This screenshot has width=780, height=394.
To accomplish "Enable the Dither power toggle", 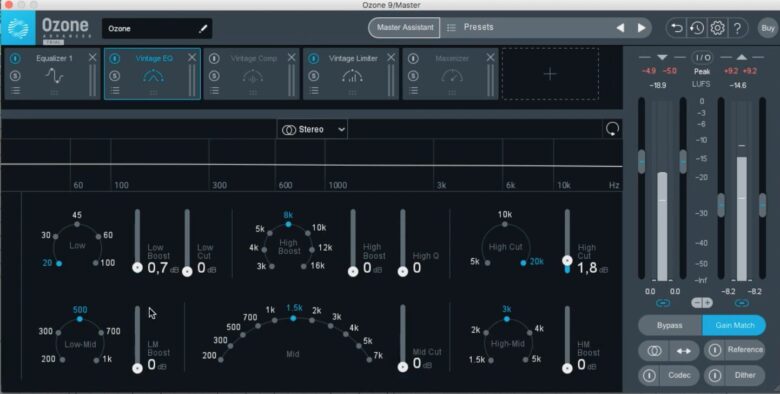I will 715,376.
